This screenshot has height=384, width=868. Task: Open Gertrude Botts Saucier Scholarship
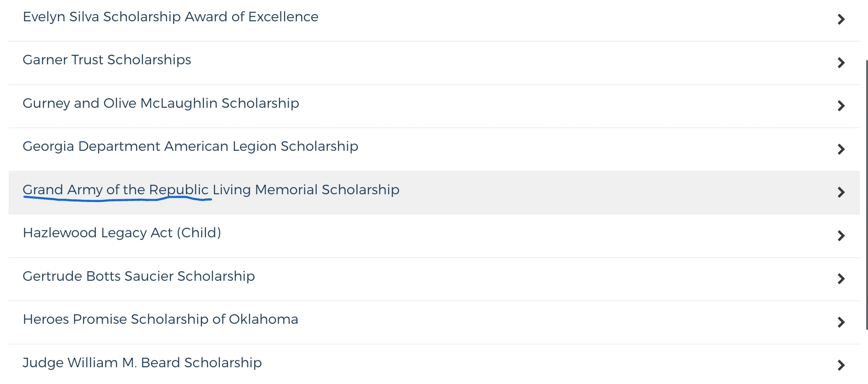(138, 276)
